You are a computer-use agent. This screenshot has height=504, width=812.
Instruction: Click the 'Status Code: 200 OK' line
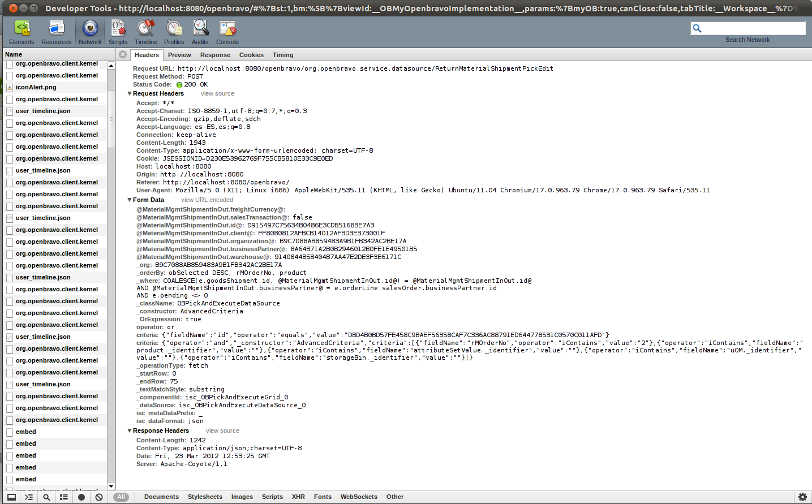point(170,85)
